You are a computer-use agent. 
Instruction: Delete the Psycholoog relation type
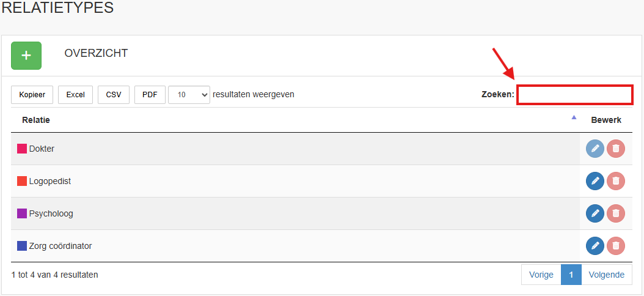click(x=616, y=213)
